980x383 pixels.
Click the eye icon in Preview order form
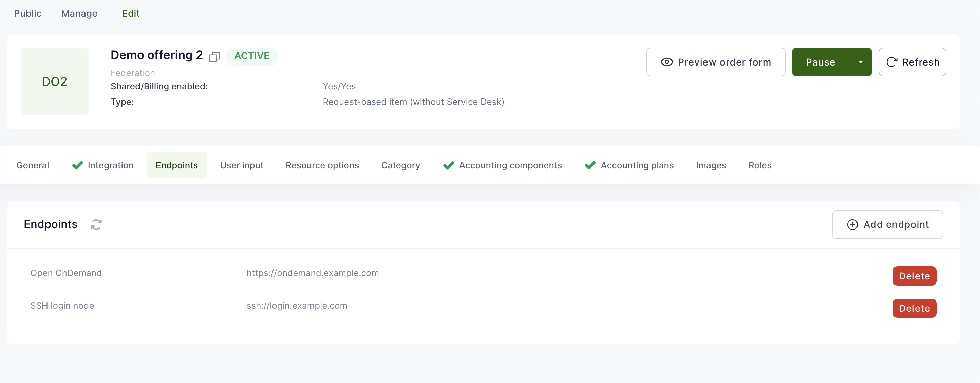(x=666, y=62)
